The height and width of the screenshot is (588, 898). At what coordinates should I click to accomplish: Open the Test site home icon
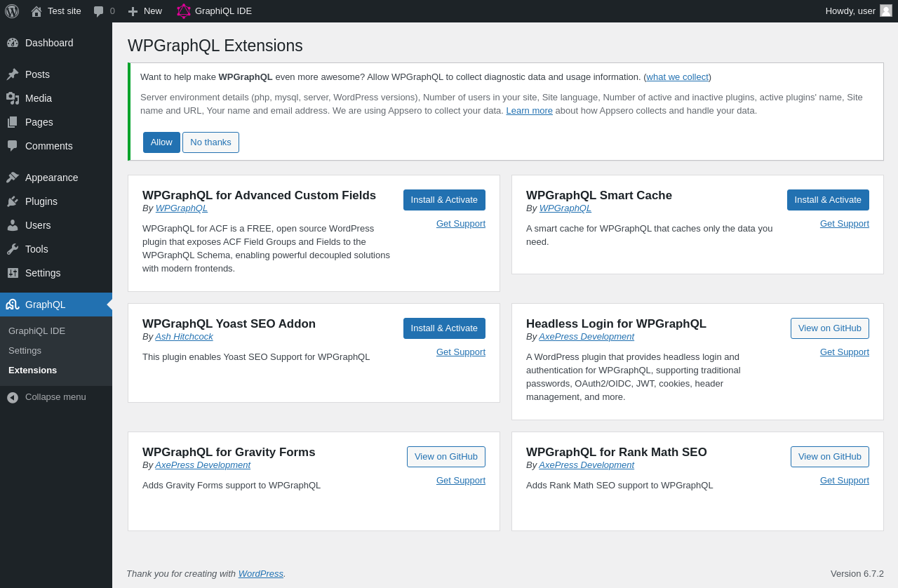(36, 11)
